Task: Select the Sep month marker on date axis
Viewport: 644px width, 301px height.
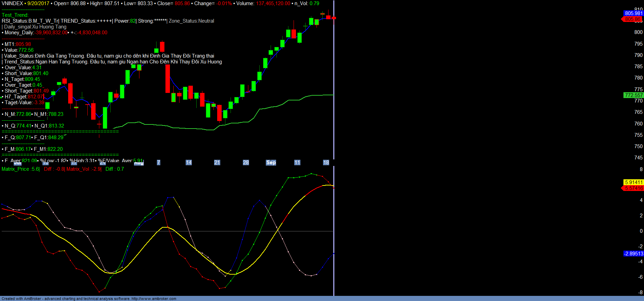Action: pyautogui.click(x=271, y=162)
